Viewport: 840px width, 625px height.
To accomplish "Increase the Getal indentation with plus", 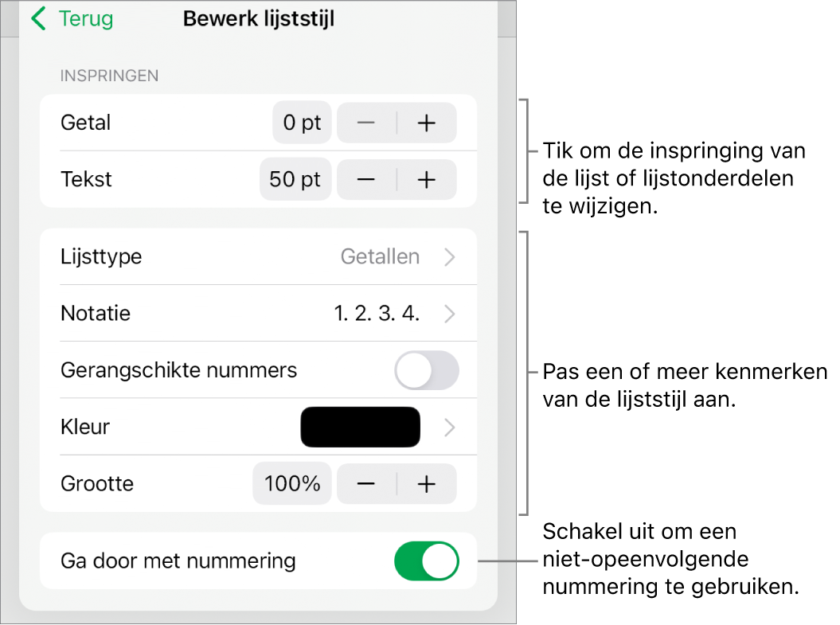I will click(427, 122).
